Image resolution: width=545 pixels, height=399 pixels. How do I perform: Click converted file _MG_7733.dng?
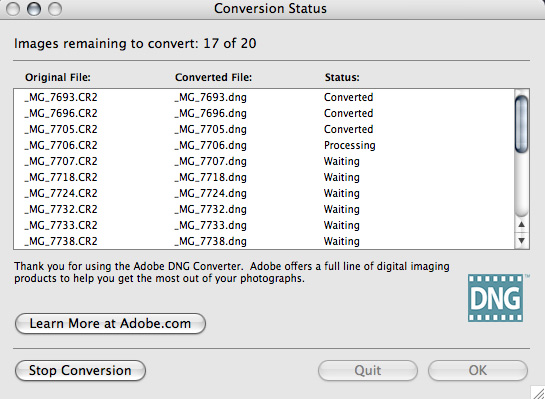click(211, 225)
